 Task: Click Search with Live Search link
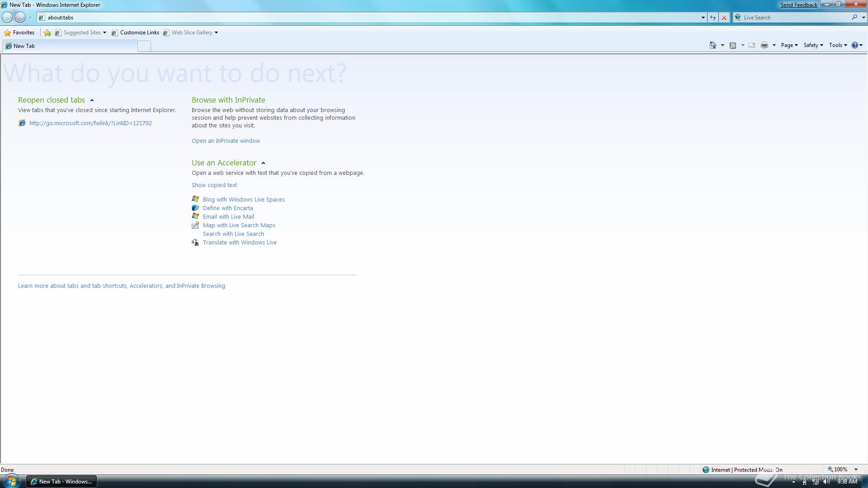point(233,234)
